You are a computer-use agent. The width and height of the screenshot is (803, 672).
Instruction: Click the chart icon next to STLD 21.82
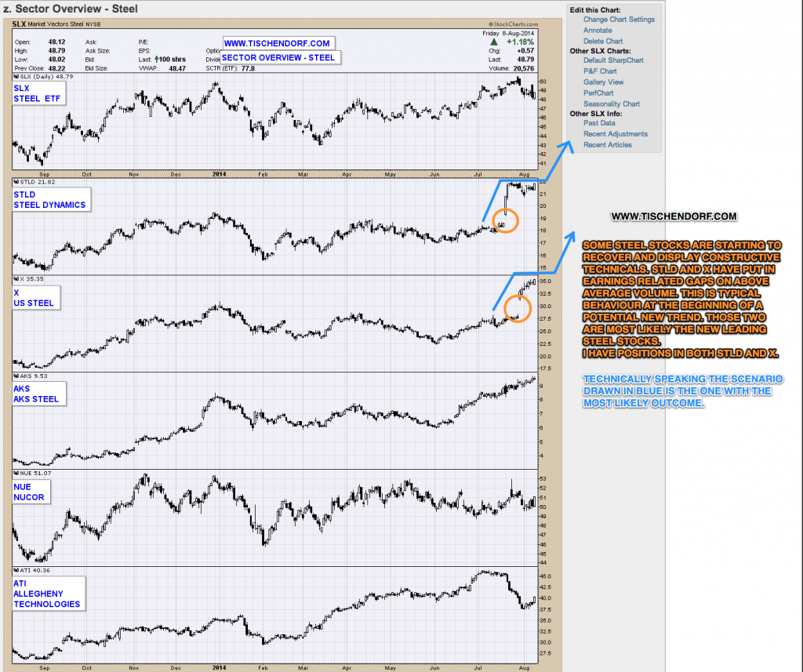tap(16, 182)
